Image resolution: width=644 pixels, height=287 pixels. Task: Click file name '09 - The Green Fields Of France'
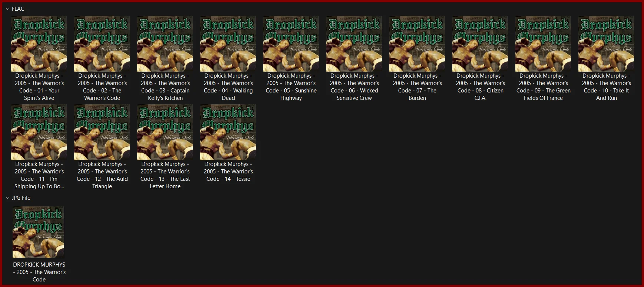click(543, 87)
